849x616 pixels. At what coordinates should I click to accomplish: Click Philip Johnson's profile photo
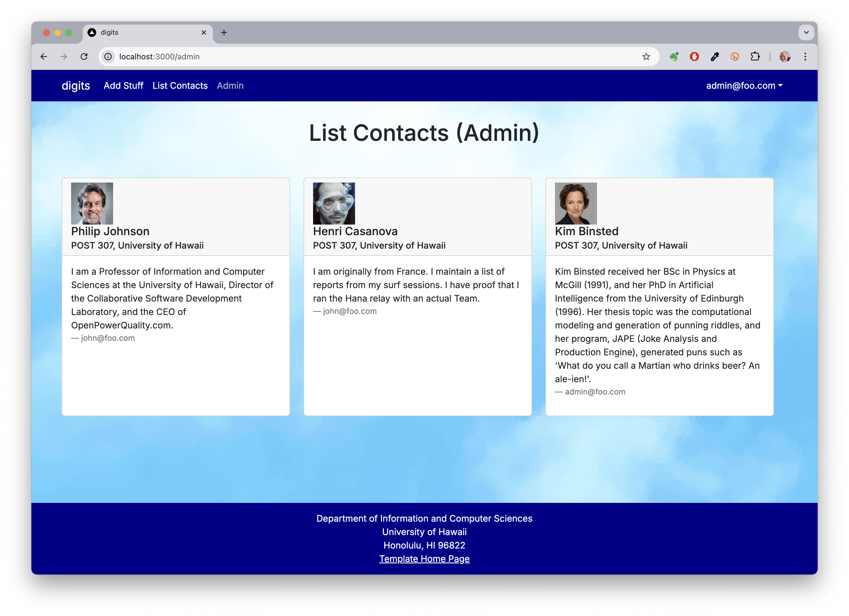[92, 203]
